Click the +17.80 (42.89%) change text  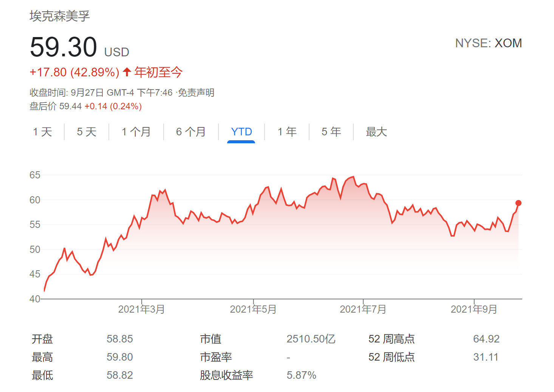74,72
